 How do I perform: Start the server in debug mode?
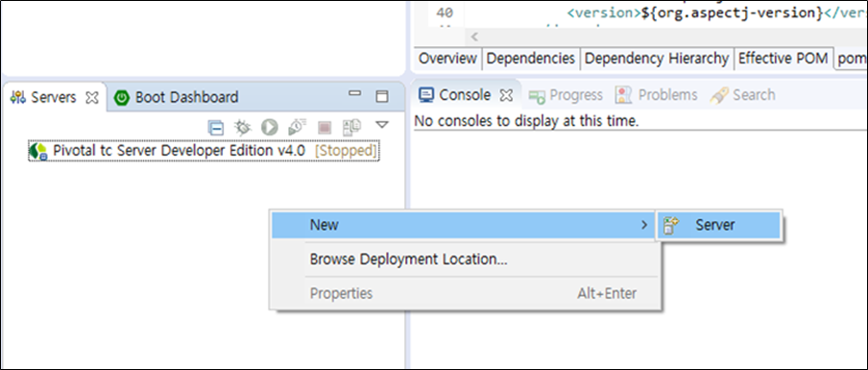(243, 128)
